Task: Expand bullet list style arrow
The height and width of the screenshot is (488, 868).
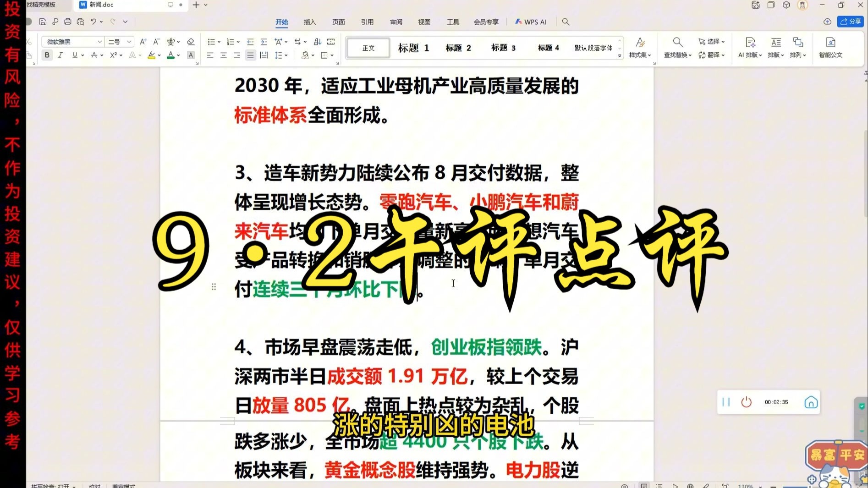Action: (219, 42)
